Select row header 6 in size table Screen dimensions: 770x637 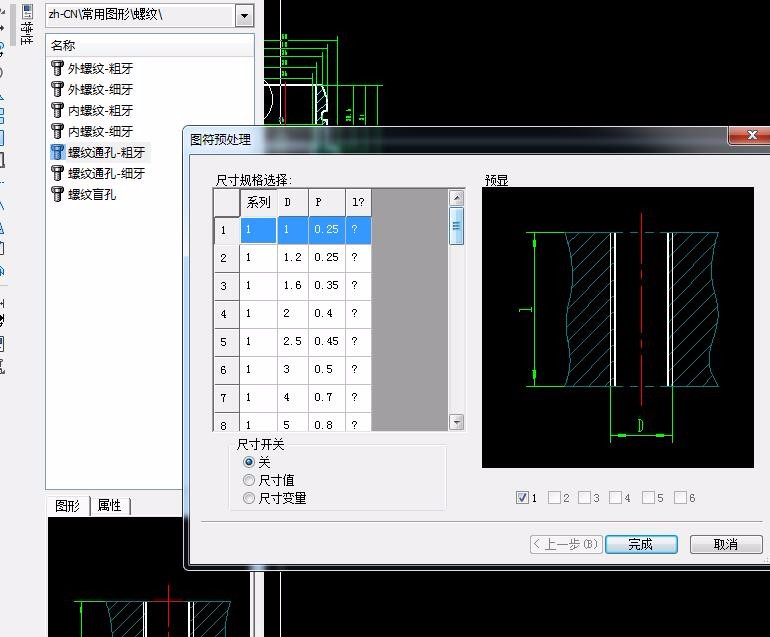tap(226, 370)
